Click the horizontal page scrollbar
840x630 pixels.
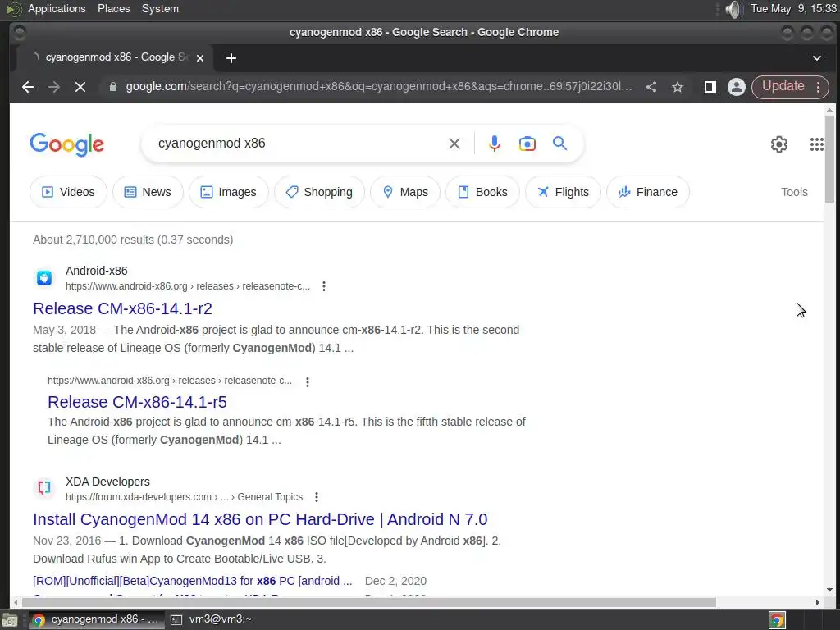coord(370,602)
